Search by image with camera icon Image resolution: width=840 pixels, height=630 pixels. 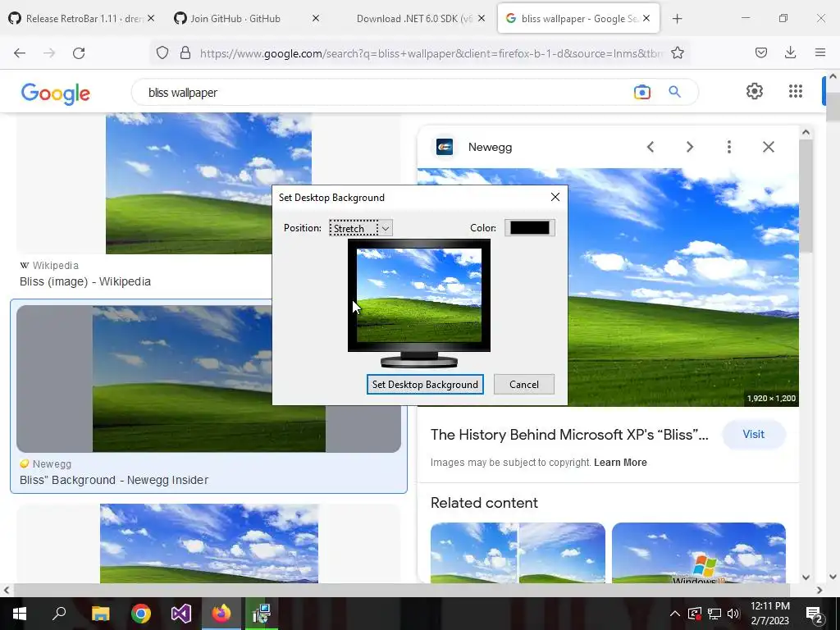(641, 92)
